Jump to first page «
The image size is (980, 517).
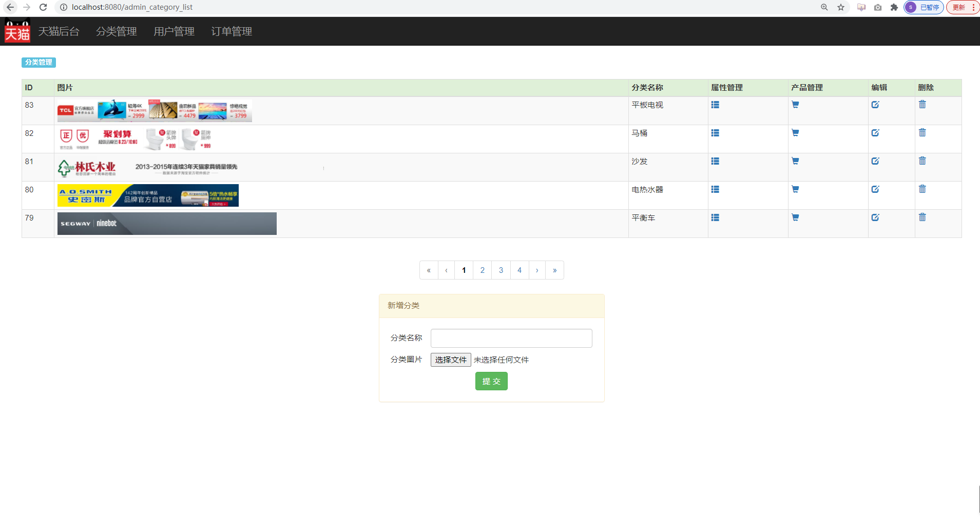click(429, 270)
